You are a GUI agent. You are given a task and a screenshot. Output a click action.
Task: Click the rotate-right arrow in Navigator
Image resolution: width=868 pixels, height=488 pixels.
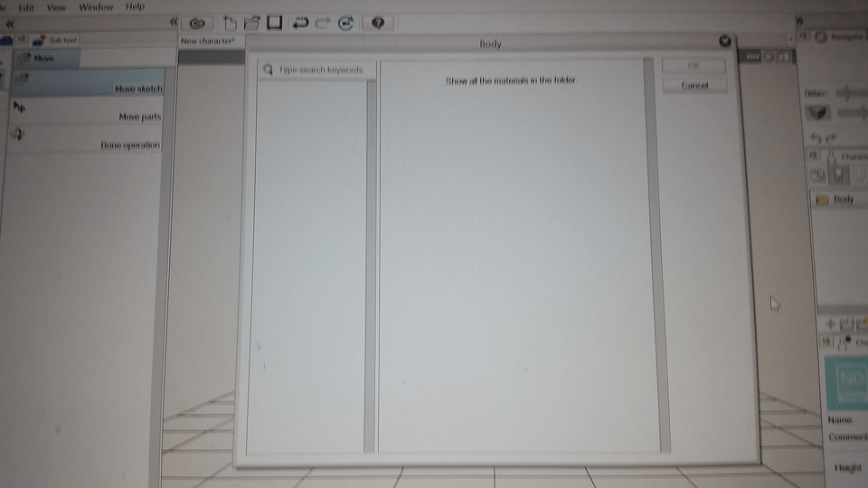(830, 138)
